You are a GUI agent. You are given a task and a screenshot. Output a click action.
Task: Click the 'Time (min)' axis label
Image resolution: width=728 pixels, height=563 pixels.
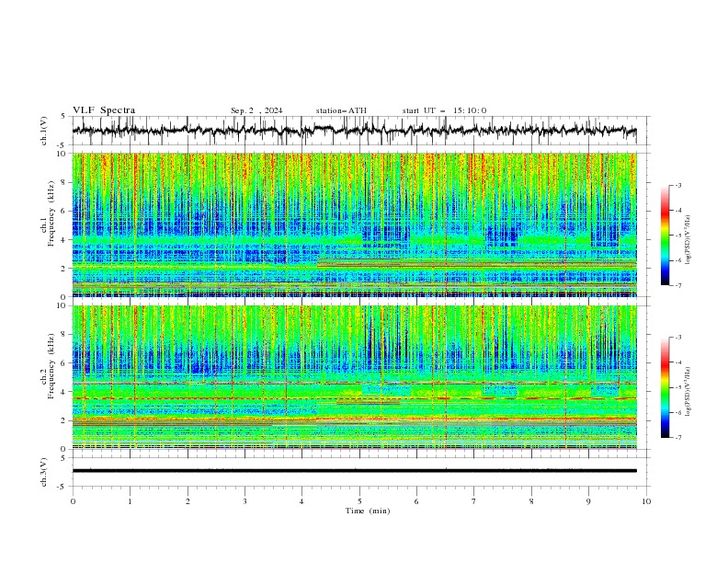[x=368, y=511]
